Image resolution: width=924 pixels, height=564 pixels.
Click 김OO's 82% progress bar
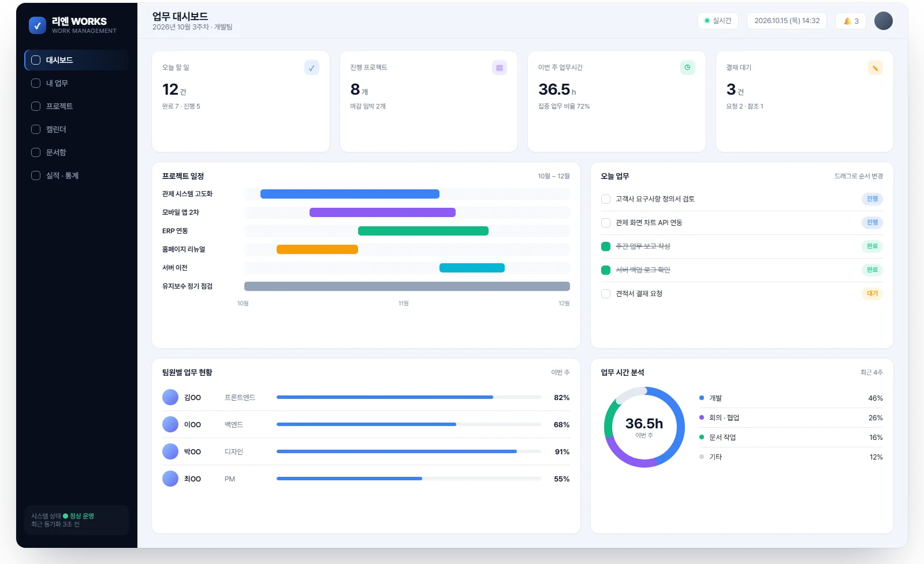tap(409, 397)
